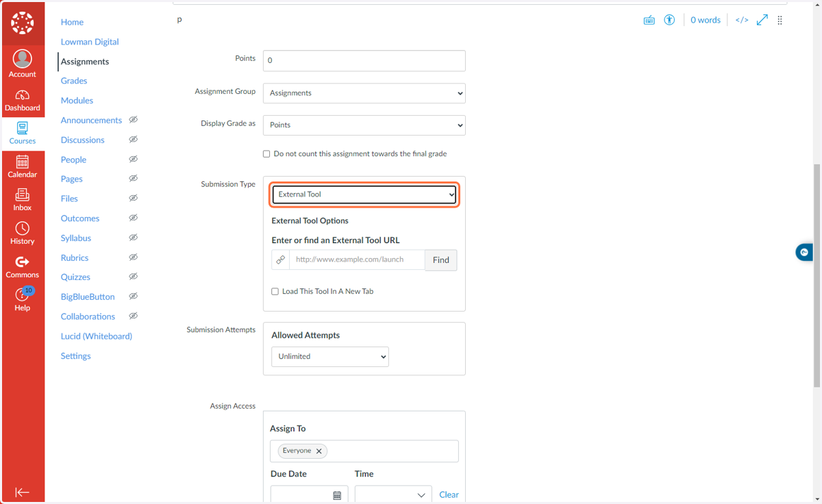Focus the Points input field
Image resolution: width=822 pixels, height=504 pixels.
coord(364,60)
